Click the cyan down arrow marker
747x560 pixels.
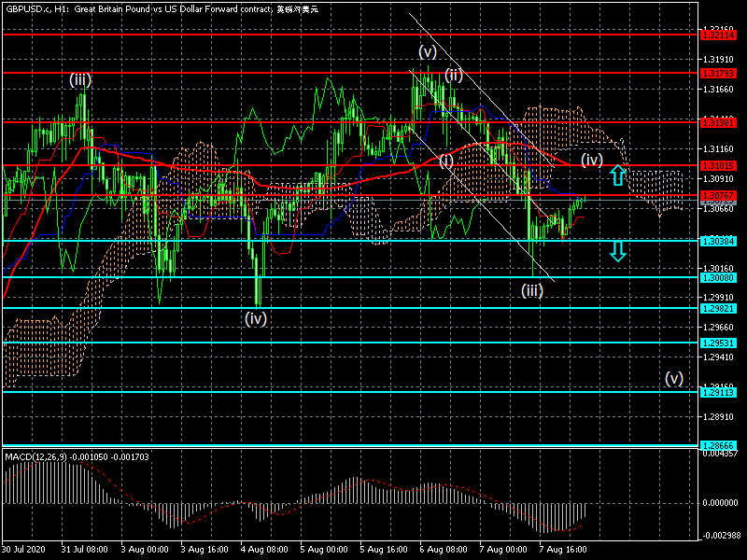point(618,251)
